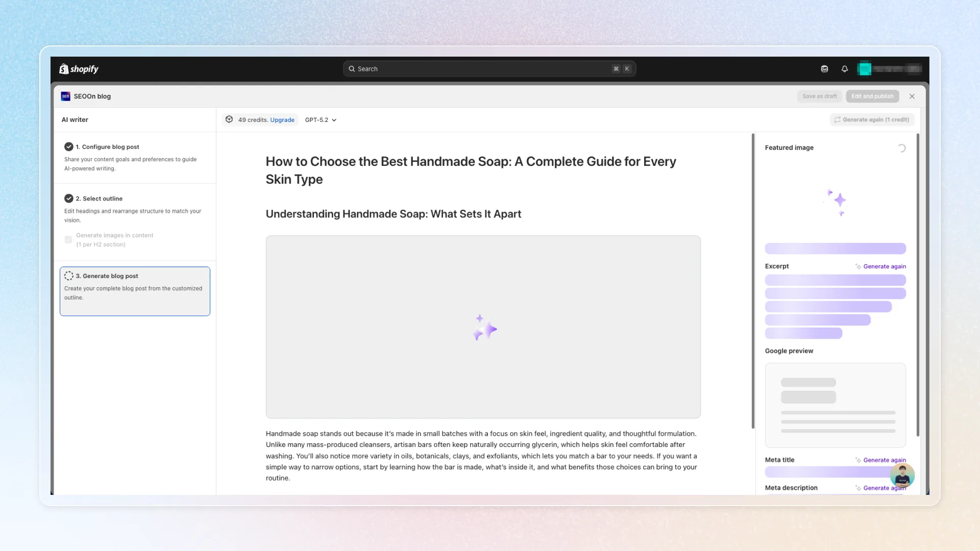Expand the GPT-5.2 model dropdown
This screenshot has width=980, height=551.
(x=321, y=120)
